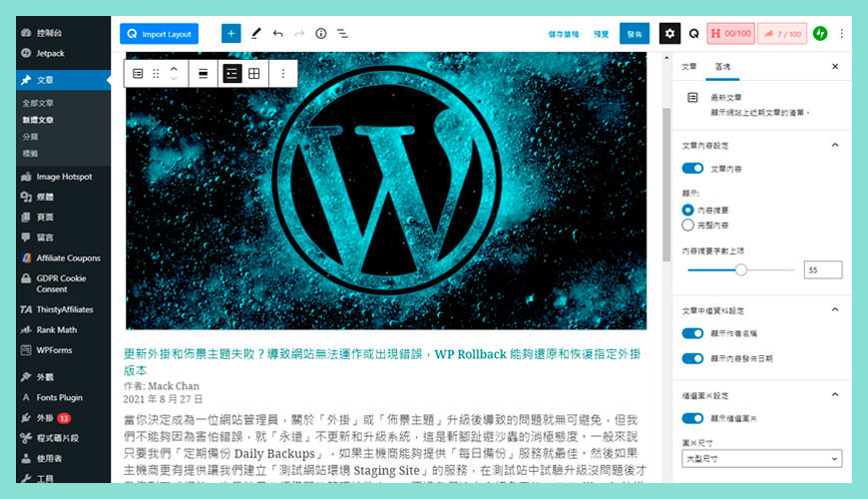Click the block drag handle dots
This screenshot has height=499, width=868.
(156, 73)
